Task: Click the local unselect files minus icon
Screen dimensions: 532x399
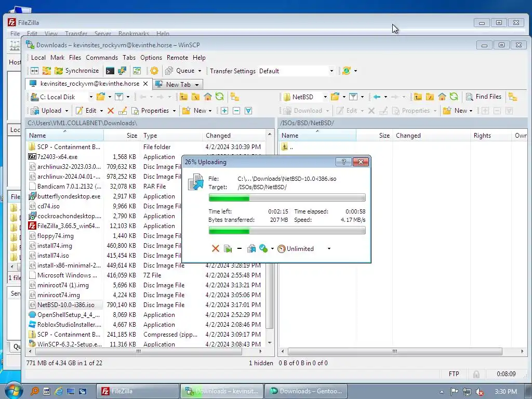Action: pyautogui.click(x=236, y=111)
